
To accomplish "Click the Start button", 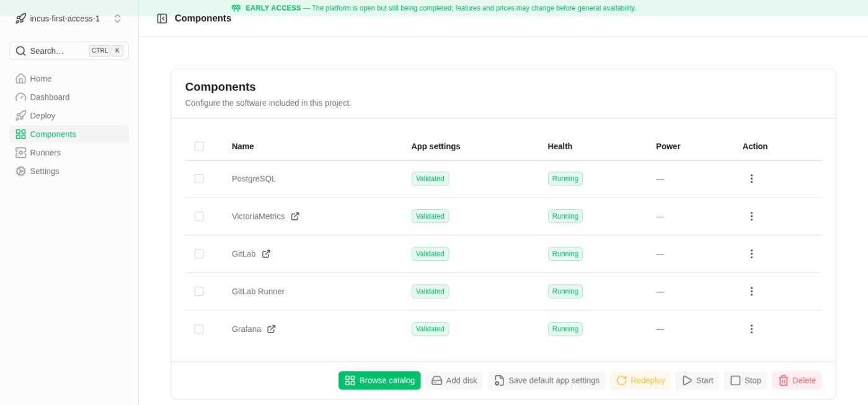I will [697, 380].
